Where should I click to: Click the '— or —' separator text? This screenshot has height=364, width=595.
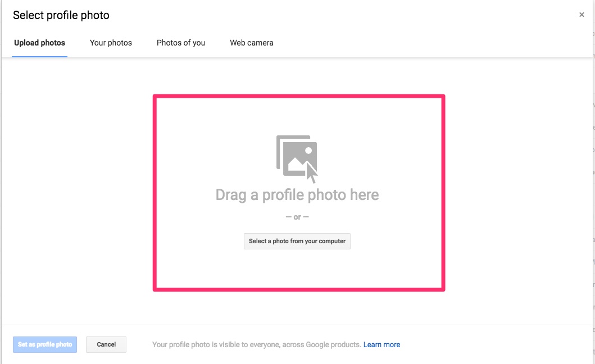tap(297, 217)
